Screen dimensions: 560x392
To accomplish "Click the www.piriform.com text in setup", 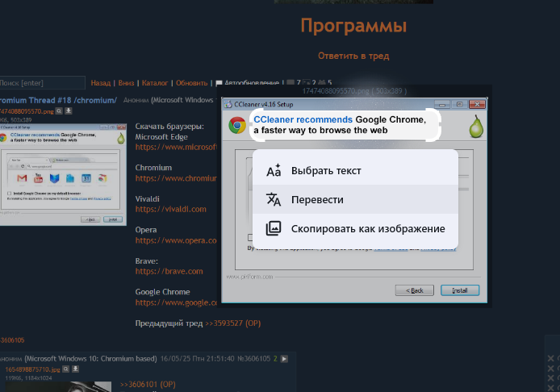I will [x=249, y=277].
